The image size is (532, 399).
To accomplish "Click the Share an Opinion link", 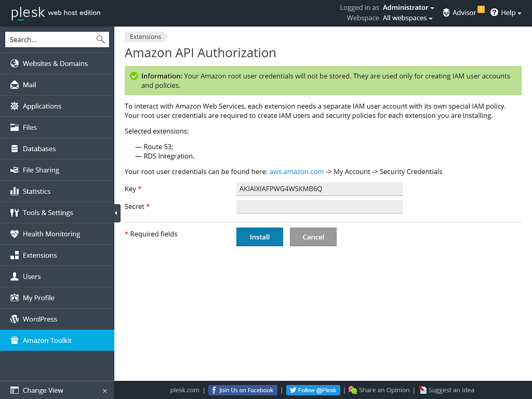I will [x=384, y=390].
